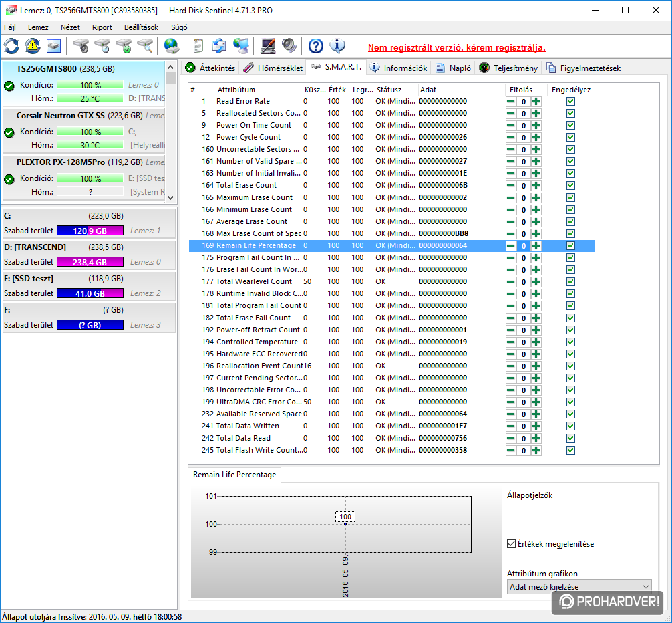The image size is (672, 623).
Task: Switch to the Figyelmeztetések tab
Action: [x=583, y=68]
